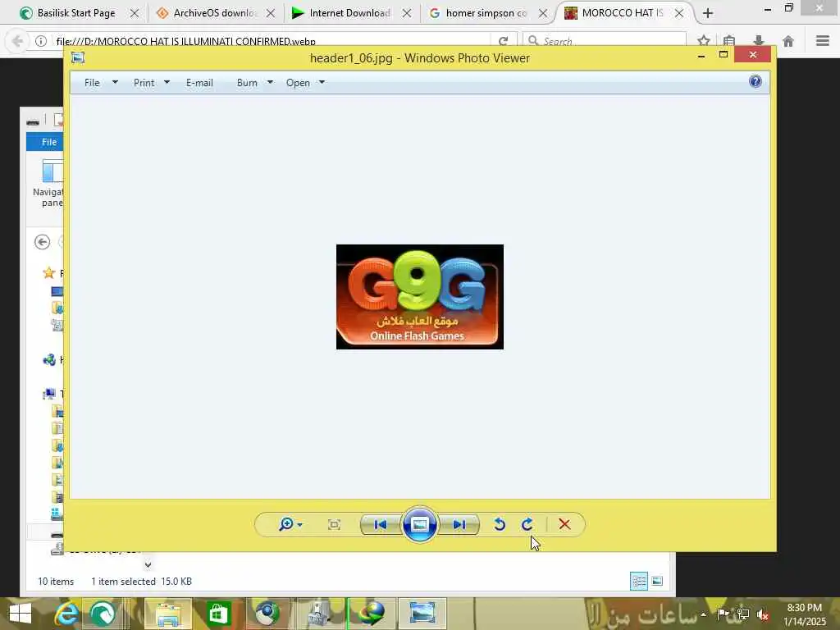Switch Explorer to details view
Image resolution: width=840 pixels, height=630 pixels.
[638, 582]
